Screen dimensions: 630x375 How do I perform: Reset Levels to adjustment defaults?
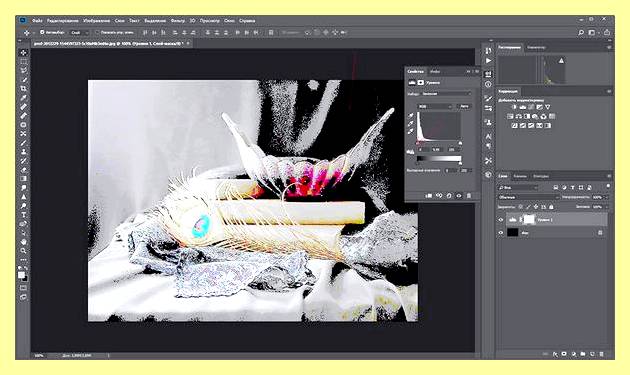click(449, 196)
